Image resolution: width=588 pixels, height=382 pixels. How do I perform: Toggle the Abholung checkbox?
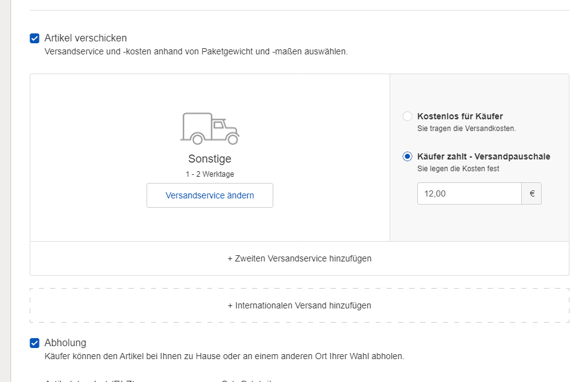35,343
